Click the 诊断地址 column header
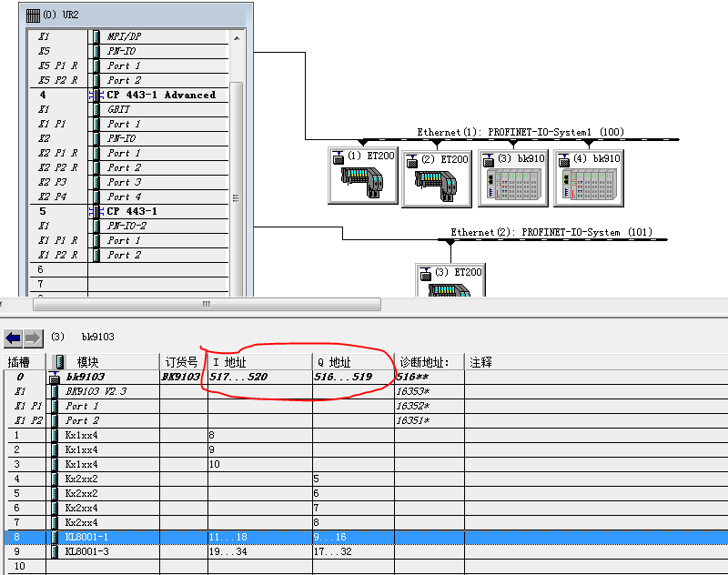 [x=424, y=362]
